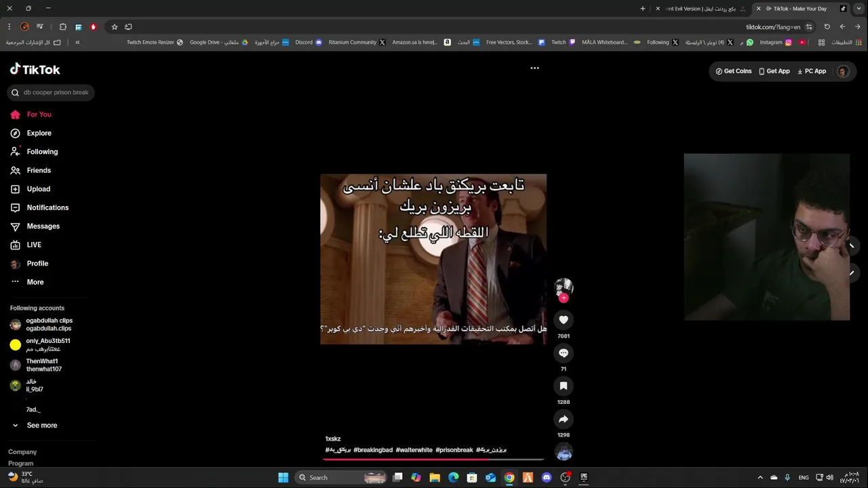Screen dimensions: 868x488
Task: Open Epic Games taskbar icon
Action: (583, 478)
